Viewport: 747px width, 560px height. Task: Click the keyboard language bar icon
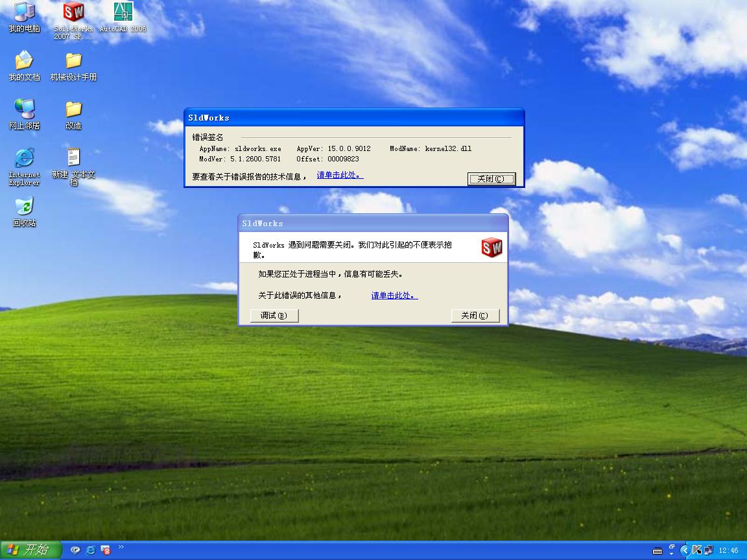658,551
